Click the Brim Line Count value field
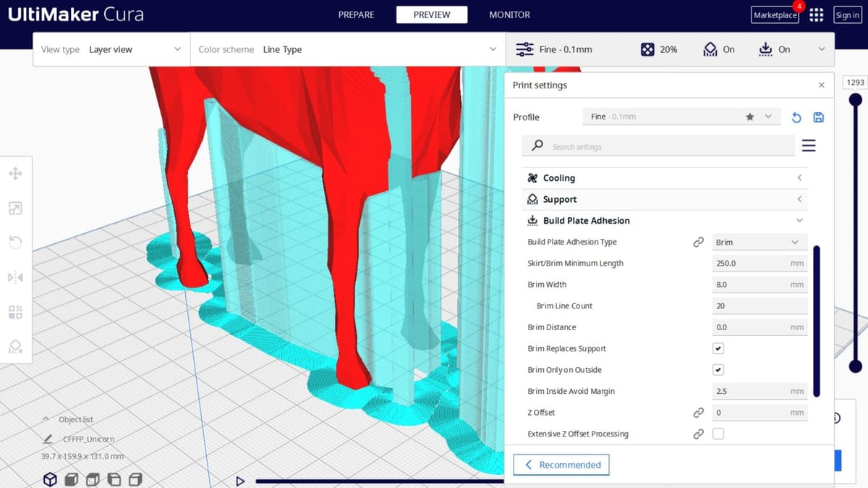Screen dimensions: 868x488 (759, 306)
